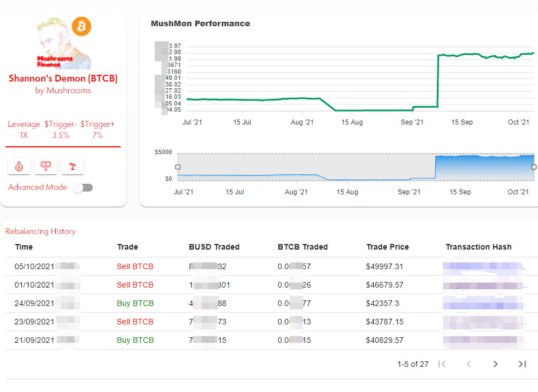Open transaction hash link for 23/09/2021 row

(x=483, y=322)
